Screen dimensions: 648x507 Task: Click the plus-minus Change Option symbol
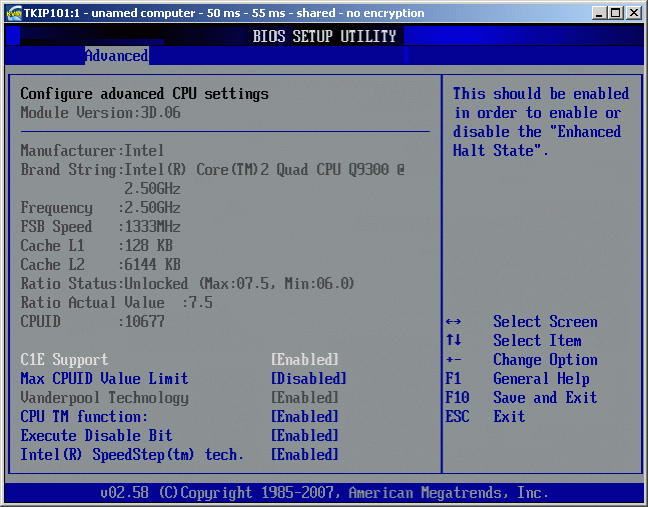pyautogui.click(x=453, y=359)
